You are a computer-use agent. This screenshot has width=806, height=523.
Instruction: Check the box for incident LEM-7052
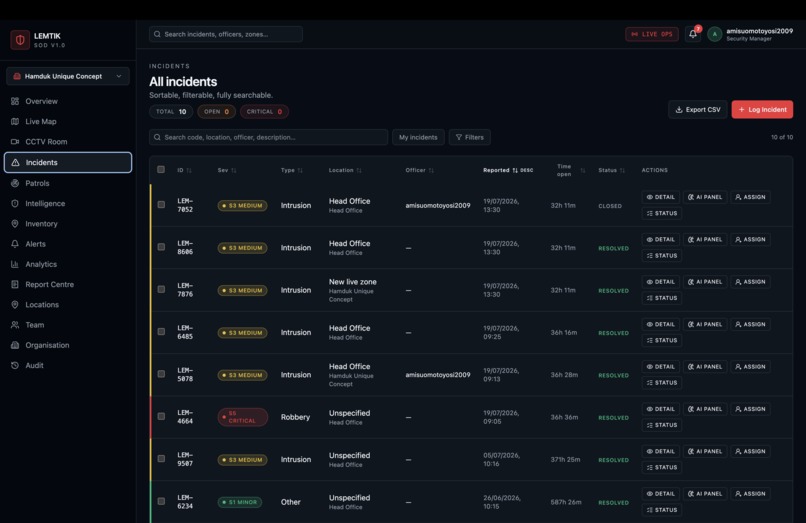[161, 205]
